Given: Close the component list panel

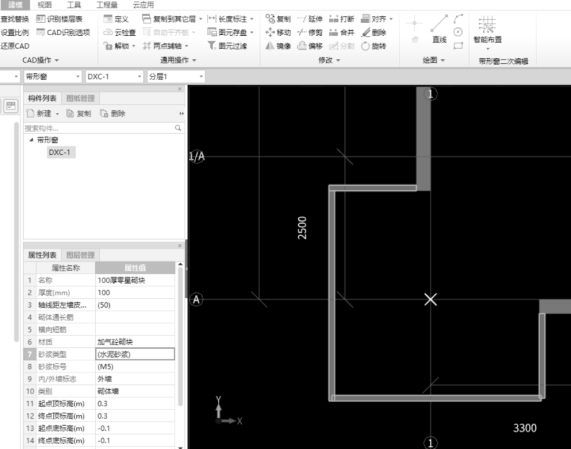Looking at the screenshot, I should click(180, 89).
